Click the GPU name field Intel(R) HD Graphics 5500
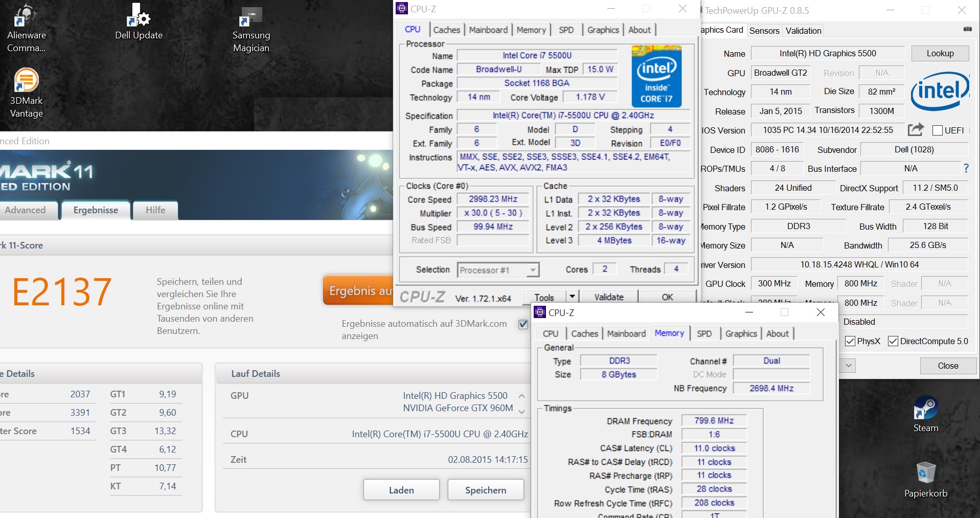980x518 pixels. click(x=828, y=53)
